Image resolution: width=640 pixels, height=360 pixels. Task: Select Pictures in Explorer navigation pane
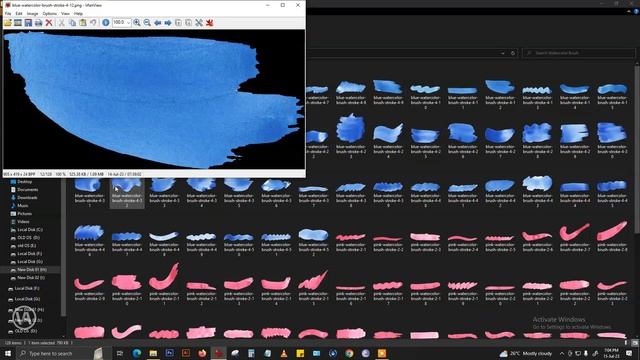tap(24, 213)
